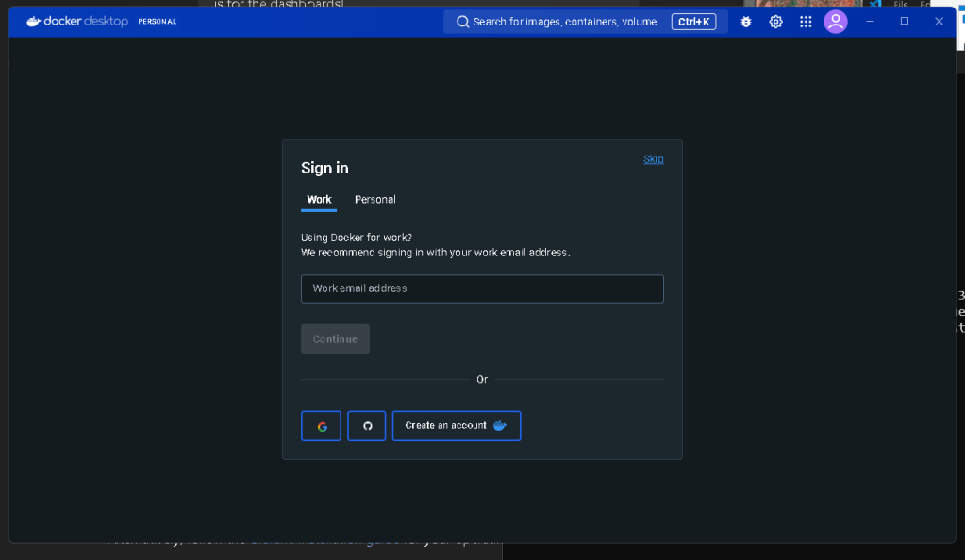This screenshot has height=560, width=965.
Task: Close the Docker Desktop window
Action: click(939, 22)
